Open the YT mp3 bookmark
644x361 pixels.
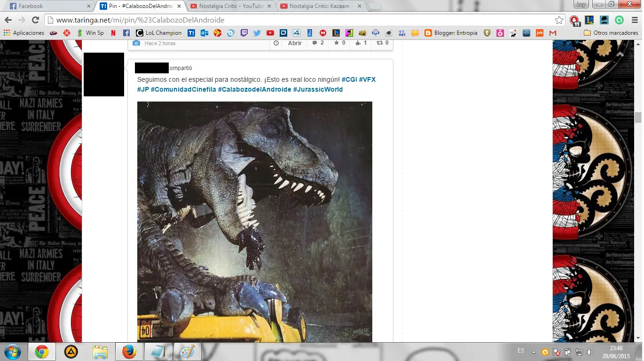(402, 33)
